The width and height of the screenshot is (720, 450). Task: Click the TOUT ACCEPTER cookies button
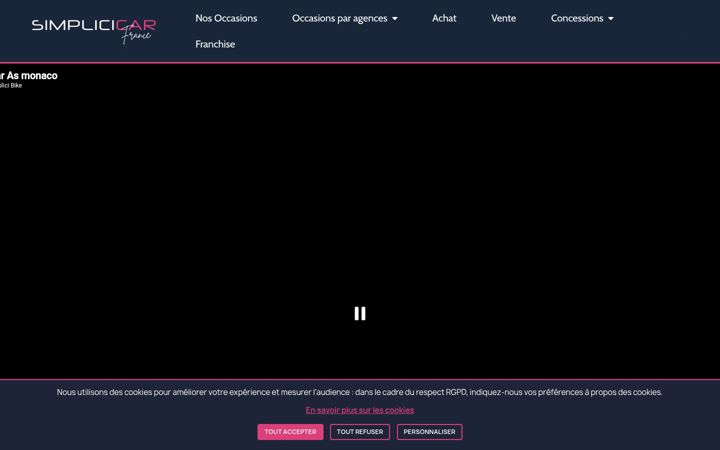pyautogui.click(x=290, y=432)
